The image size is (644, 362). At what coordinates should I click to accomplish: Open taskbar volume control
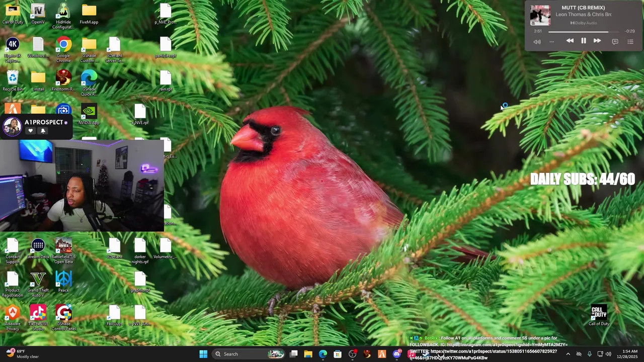click(608, 354)
